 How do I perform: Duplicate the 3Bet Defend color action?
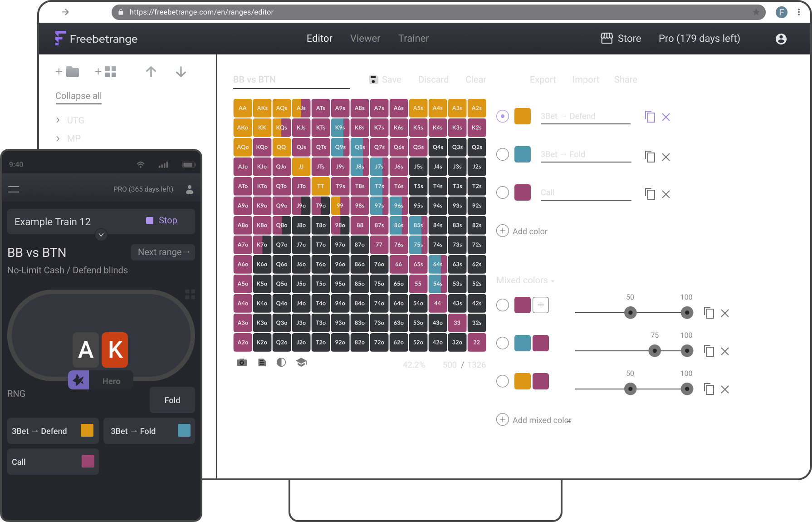(650, 117)
